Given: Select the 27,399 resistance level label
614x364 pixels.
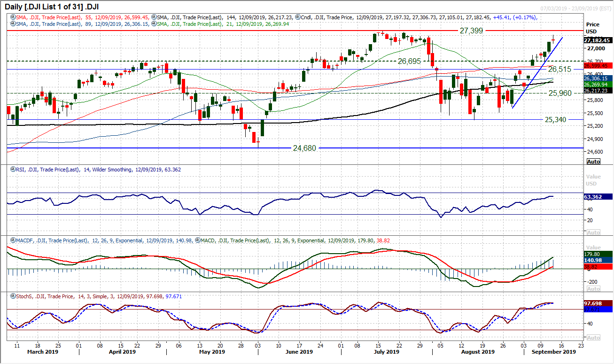Looking at the screenshot, I should 471,31.
